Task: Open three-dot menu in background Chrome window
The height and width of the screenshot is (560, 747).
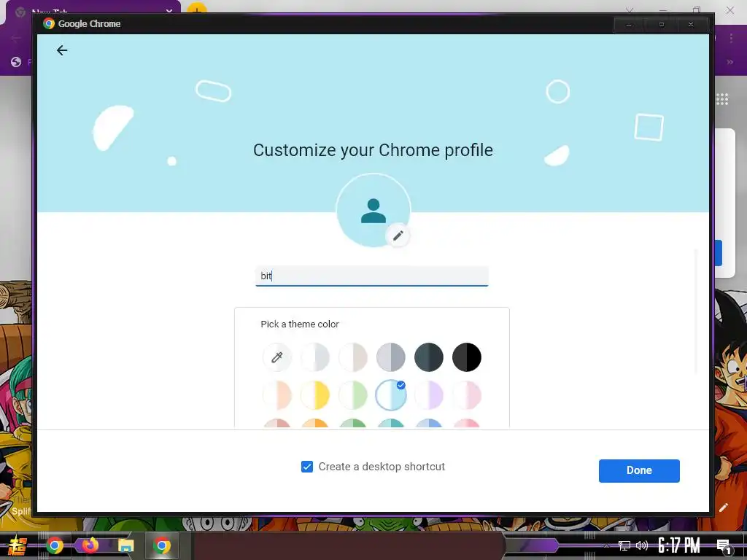Action: click(x=731, y=38)
